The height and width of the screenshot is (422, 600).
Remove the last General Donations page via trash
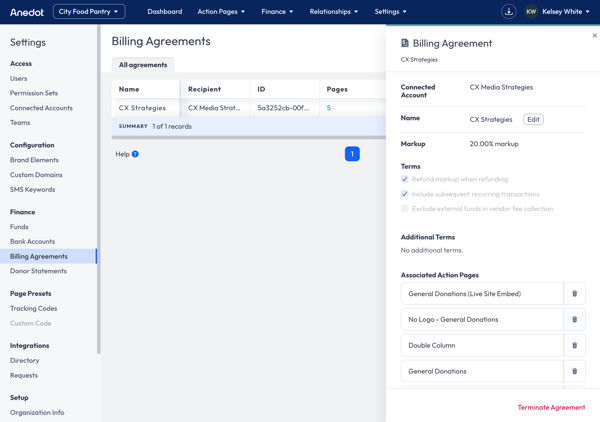pos(574,371)
